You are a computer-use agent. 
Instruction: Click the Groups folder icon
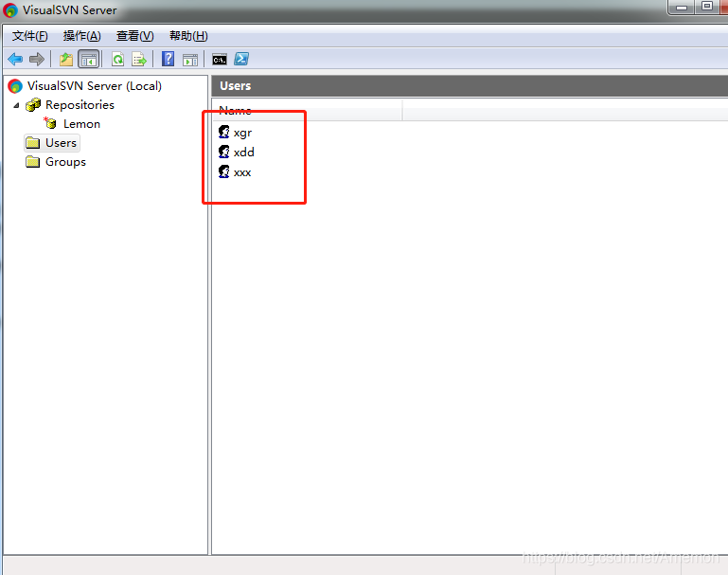click(32, 162)
